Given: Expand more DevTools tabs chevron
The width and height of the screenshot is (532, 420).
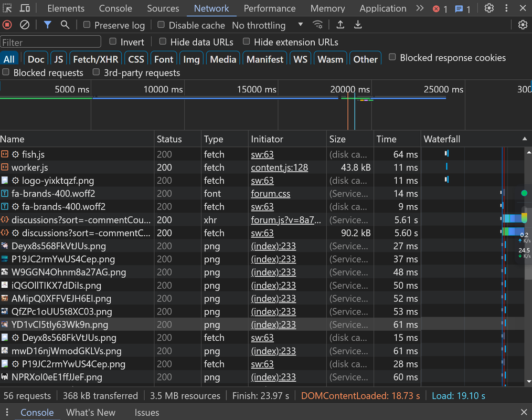Looking at the screenshot, I should click(x=420, y=8).
